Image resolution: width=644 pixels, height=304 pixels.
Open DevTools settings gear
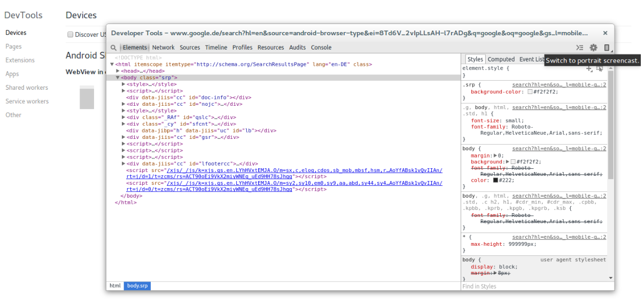pyautogui.click(x=593, y=48)
